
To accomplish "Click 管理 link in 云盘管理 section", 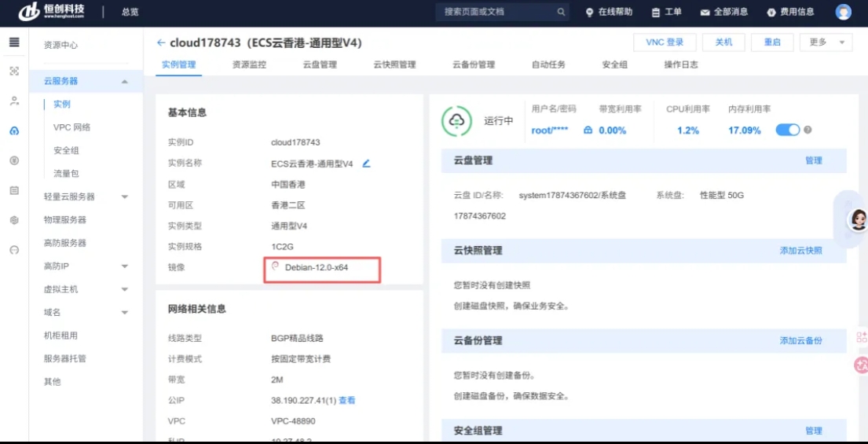I will point(813,160).
